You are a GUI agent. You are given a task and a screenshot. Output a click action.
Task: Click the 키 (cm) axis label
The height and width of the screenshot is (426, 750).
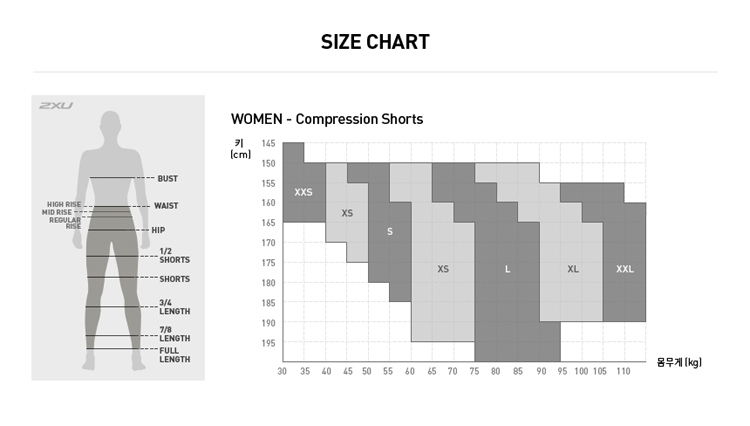pyautogui.click(x=240, y=149)
